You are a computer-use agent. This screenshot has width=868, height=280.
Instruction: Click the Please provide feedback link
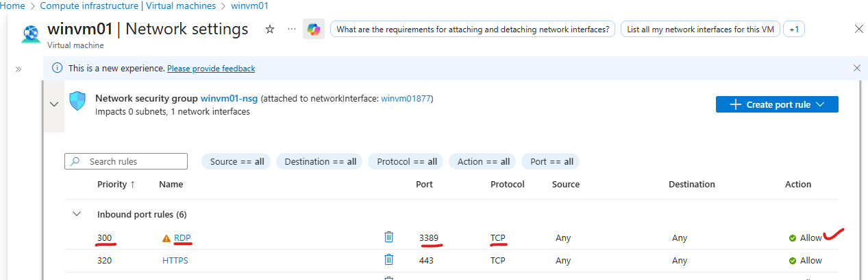click(x=211, y=69)
